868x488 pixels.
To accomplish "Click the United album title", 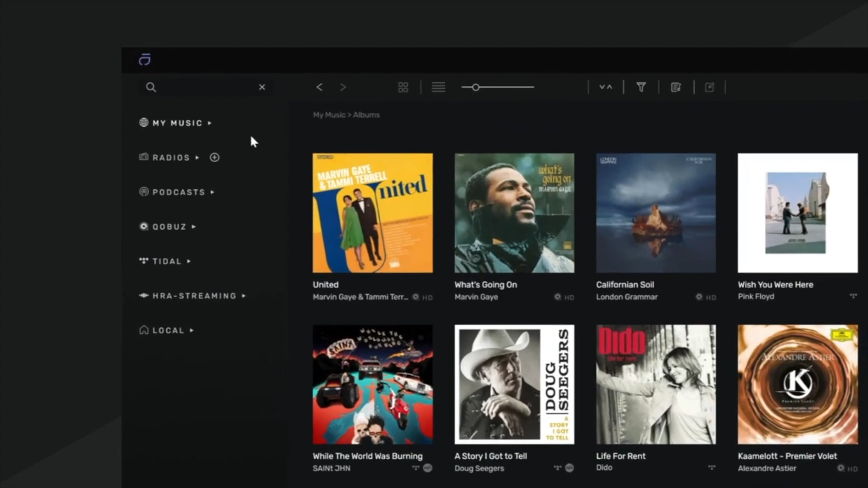I will tap(325, 285).
